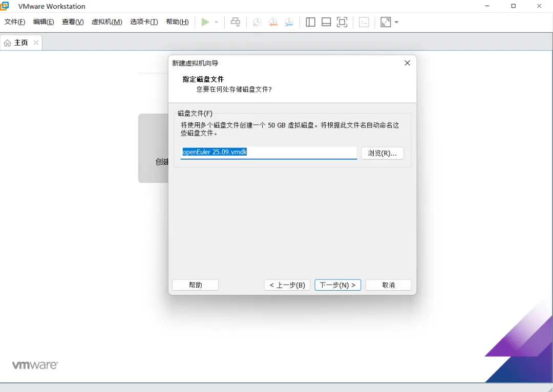Image resolution: width=553 pixels, height=392 pixels.
Task: Open the 查看(V) menu
Action: point(73,22)
